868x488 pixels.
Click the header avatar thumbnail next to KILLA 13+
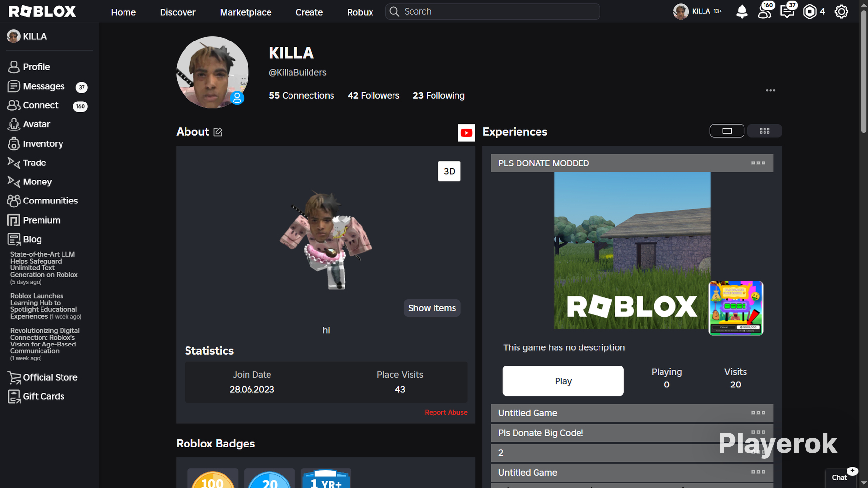681,11
